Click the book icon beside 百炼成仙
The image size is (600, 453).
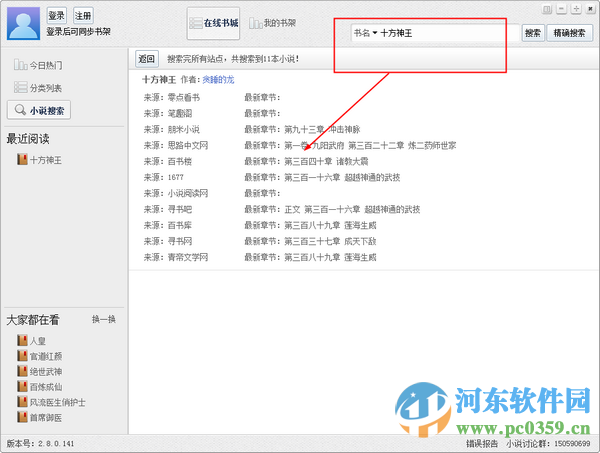click(x=22, y=386)
